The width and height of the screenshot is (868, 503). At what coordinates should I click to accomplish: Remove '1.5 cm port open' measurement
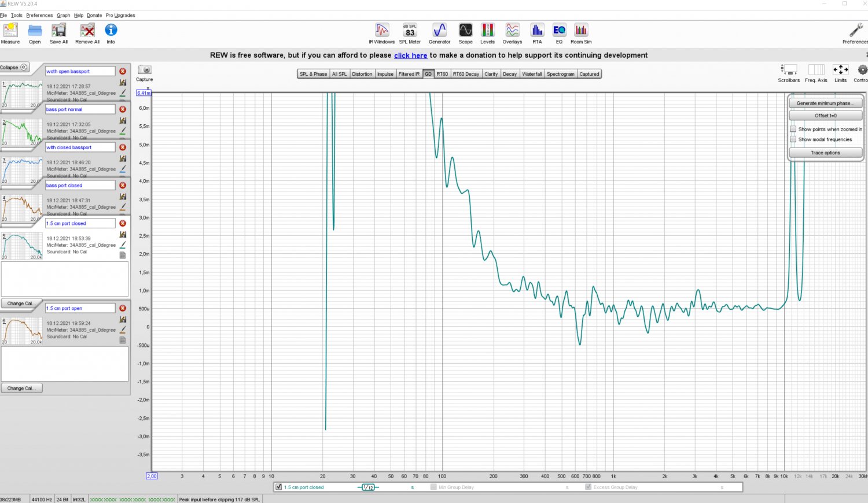point(123,308)
